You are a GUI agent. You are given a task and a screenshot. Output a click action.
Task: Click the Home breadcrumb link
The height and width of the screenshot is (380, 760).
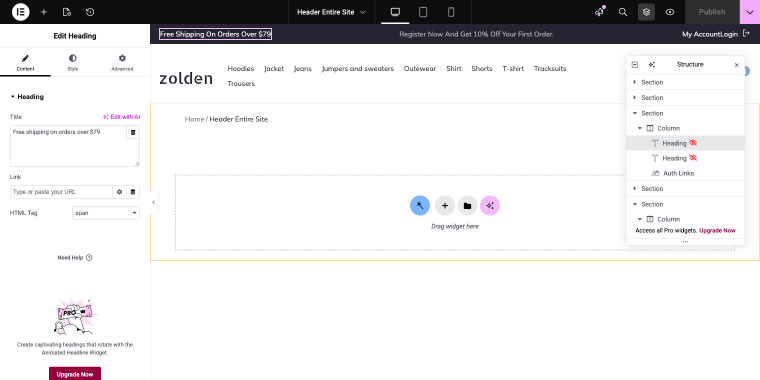coord(194,119)
